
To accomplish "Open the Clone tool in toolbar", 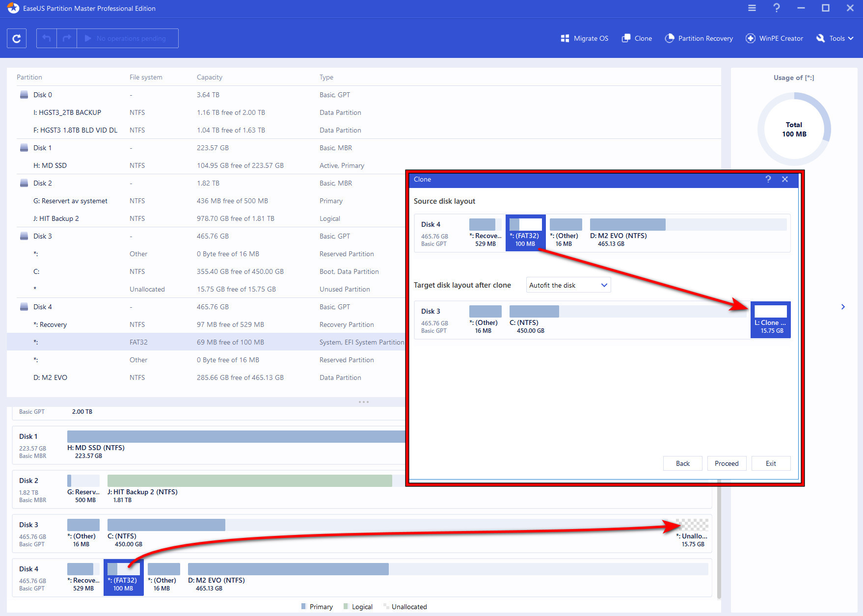I will tap(637, 38).
